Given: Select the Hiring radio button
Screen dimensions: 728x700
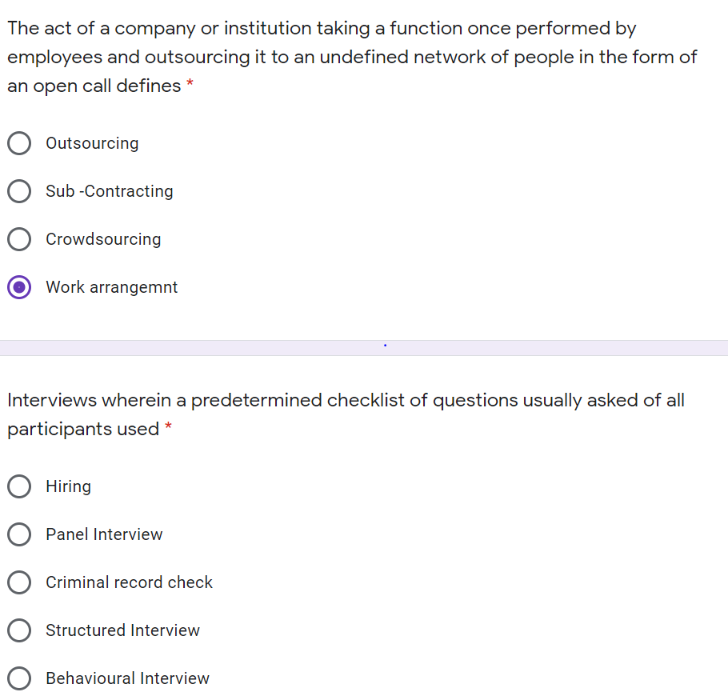Looking at the screenshot, I should tap(19, 486).
